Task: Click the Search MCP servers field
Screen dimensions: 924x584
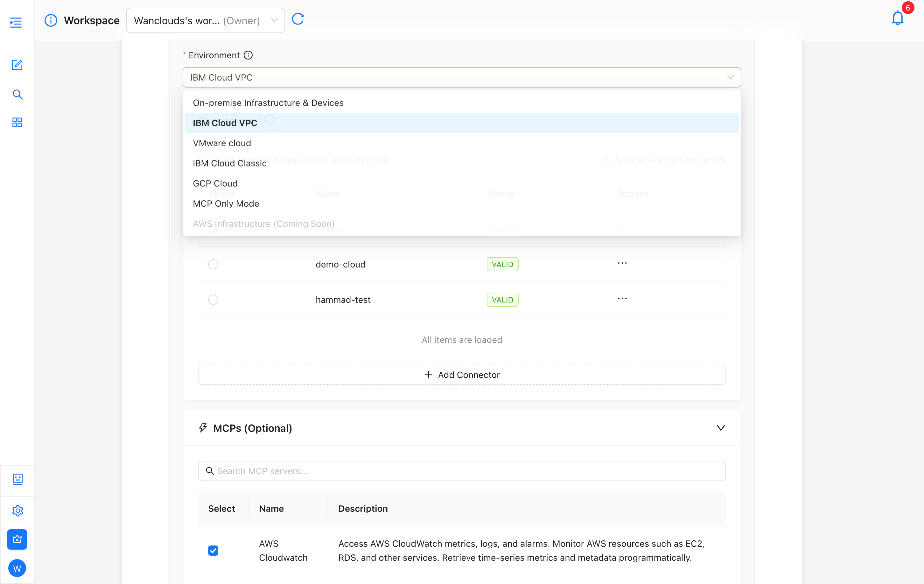Action: pos(462,471)
